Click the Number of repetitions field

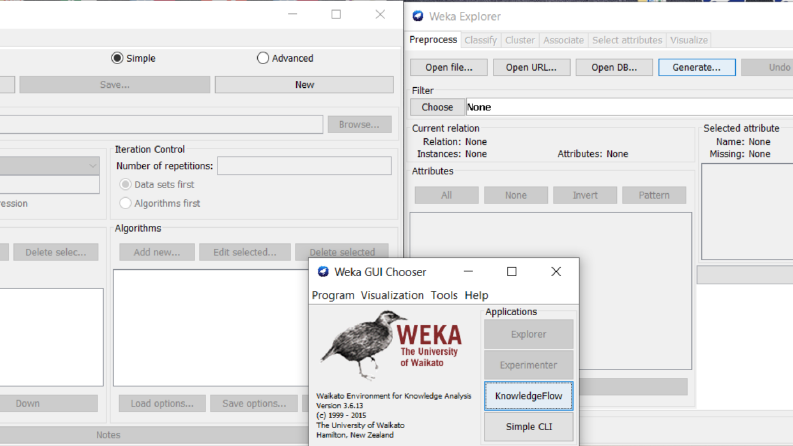pos(304,166)
